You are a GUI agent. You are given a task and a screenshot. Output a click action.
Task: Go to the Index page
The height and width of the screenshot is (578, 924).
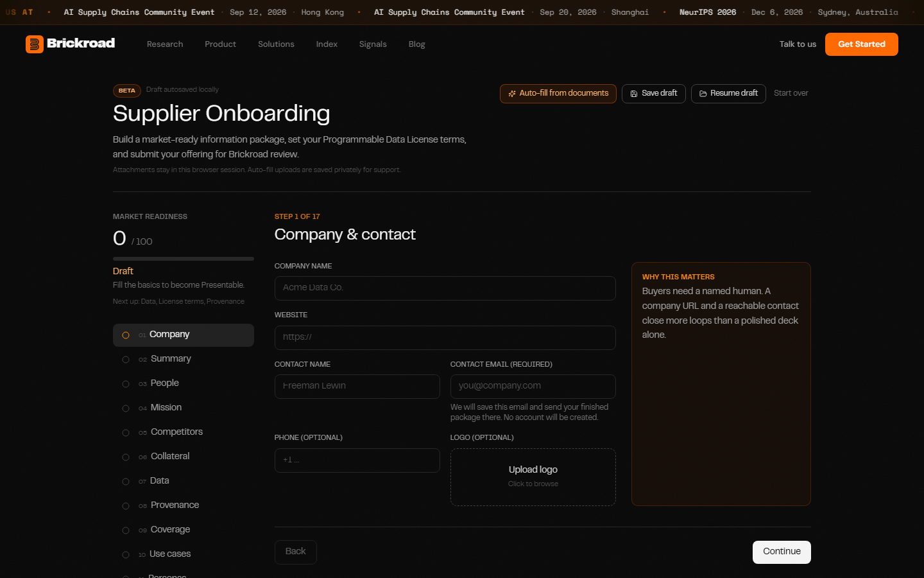click(x=327, y=44)
